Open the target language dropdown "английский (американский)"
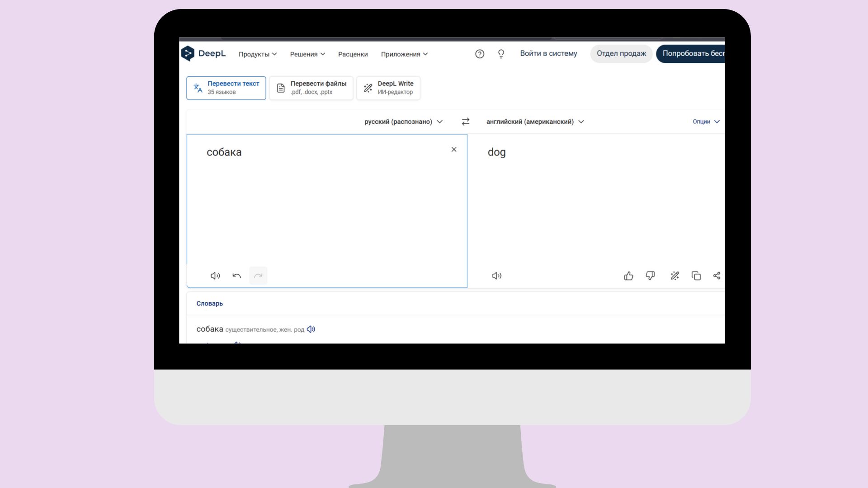The width and height of the screenshot is (868, 488). coord(534,121)
